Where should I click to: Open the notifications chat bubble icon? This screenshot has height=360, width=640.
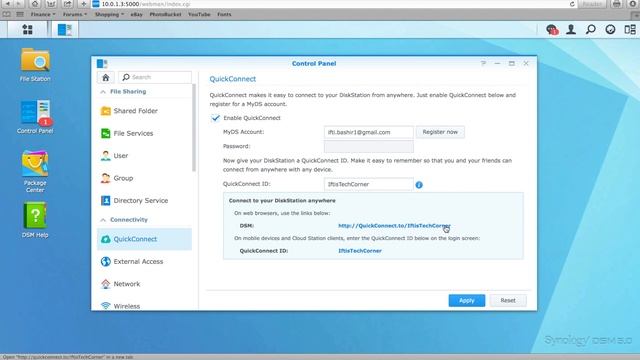(552, 29)
